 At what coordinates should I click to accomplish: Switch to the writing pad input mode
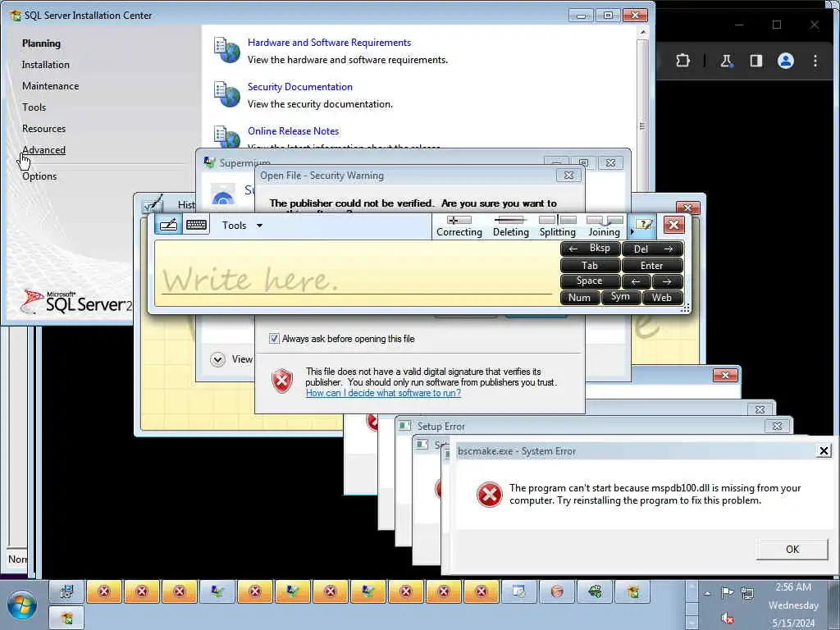coord(168,225)
